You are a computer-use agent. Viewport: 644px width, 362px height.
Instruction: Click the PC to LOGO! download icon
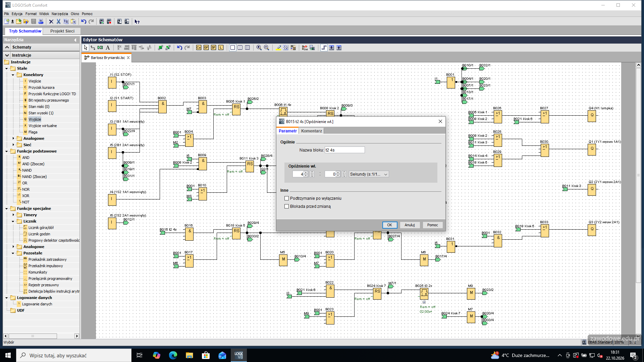[119, 21]
